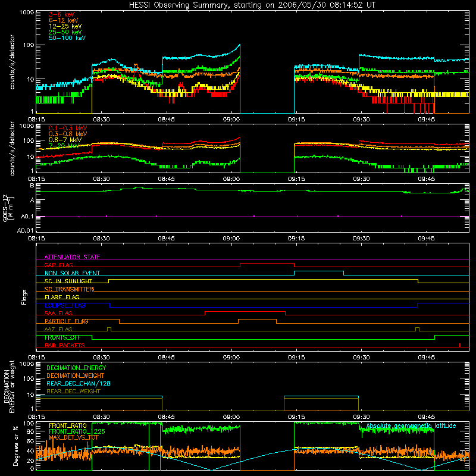Viewport: 476px width, 476px height.
Task: Click the 7-20 MeV legend label
Action: [64, 146]
